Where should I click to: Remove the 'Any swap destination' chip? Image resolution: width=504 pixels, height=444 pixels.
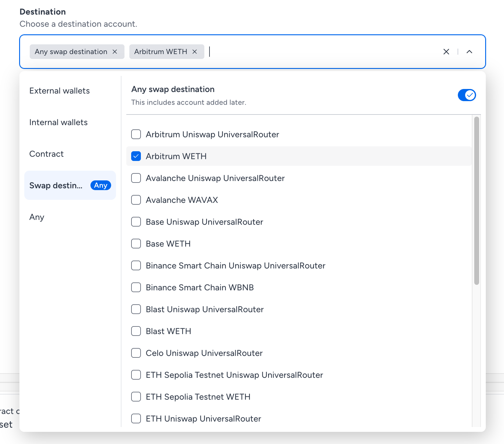[115, 52]
